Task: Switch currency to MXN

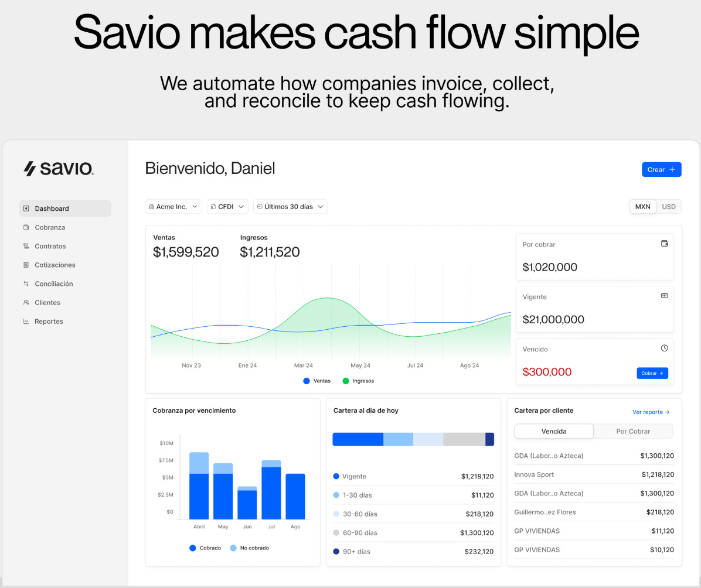Action: [643, 206]
